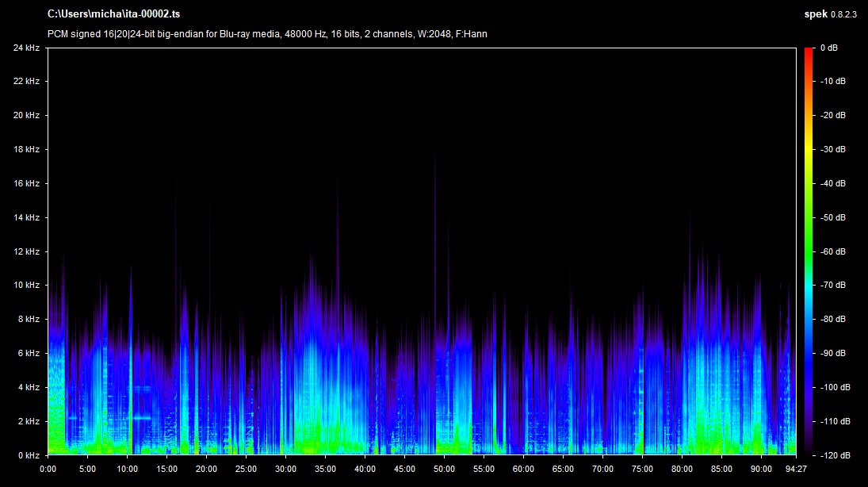Click the 30:00 time axis marker
This screenshot has height=487, width=868.
coord(285,468)
